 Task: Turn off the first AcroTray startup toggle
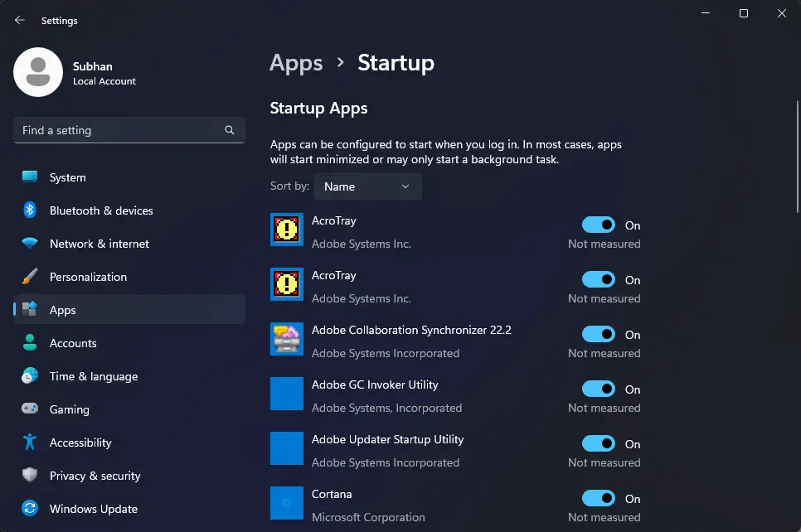click(598, 225)
